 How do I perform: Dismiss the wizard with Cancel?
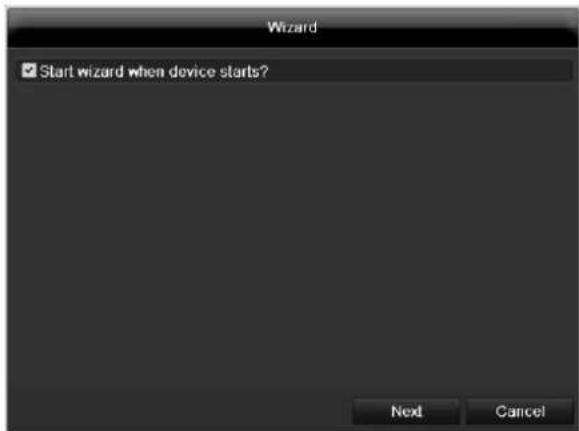(520, 411)
